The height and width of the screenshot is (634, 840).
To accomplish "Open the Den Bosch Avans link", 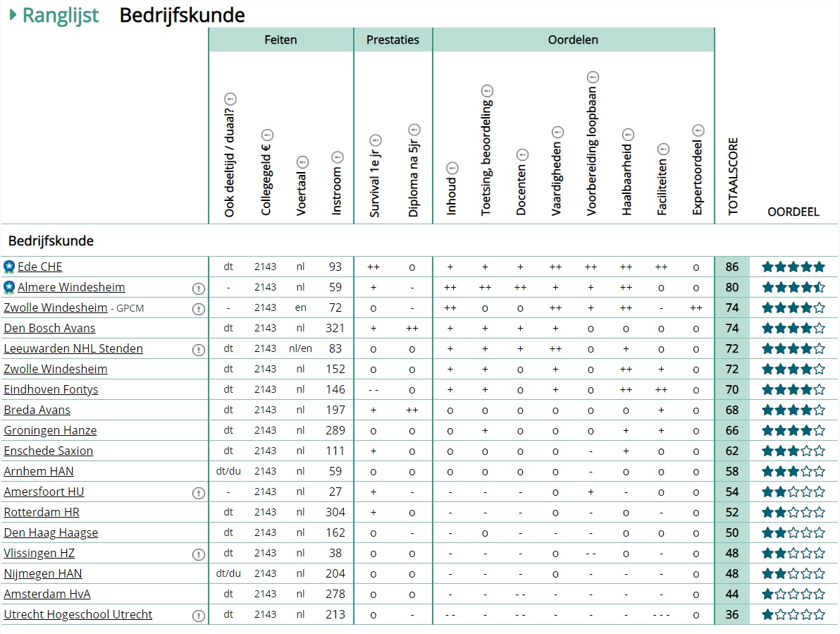I will pyautogui.click(x=49, y=328).
